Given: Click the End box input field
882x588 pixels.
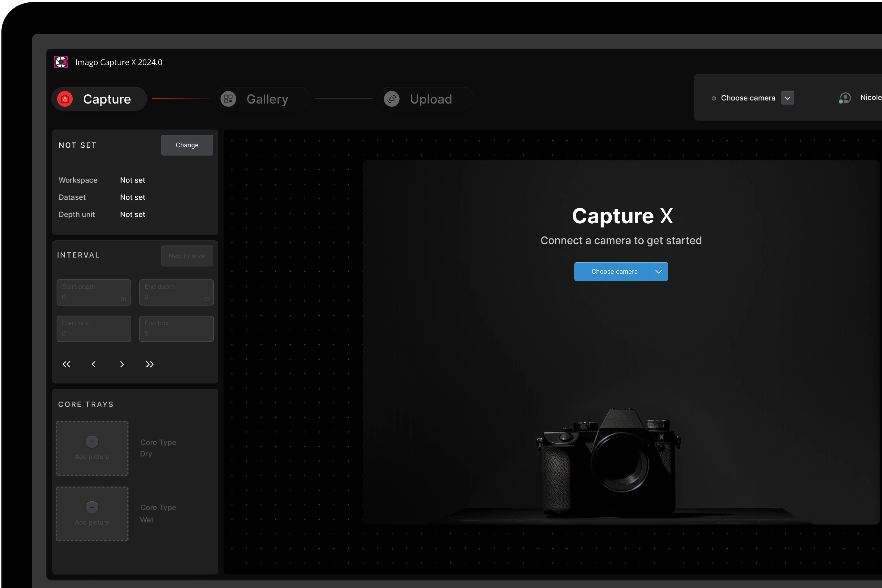Looking at the screenshot, I should (x=177, y=329).
